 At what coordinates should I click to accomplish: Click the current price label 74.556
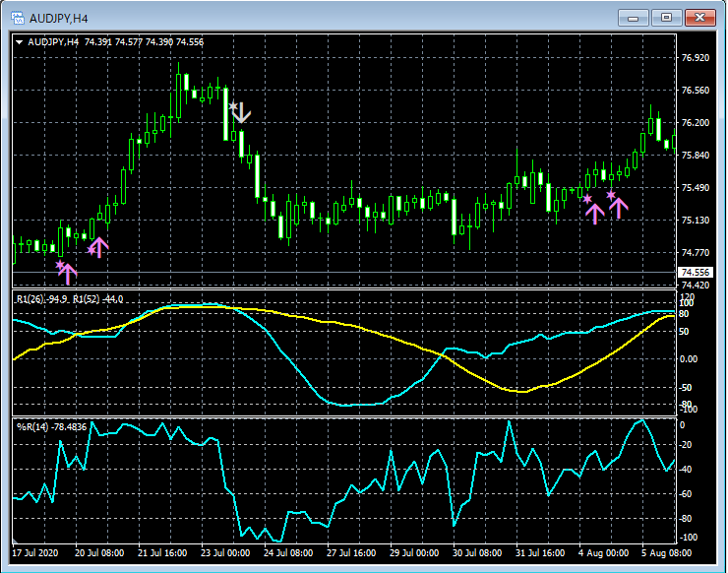[x=695, y=273]
